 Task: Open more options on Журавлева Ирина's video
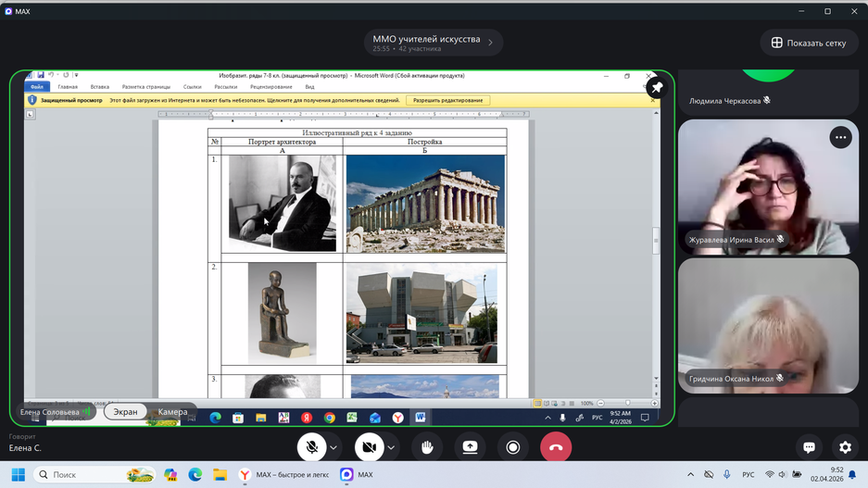coord(840,137)
